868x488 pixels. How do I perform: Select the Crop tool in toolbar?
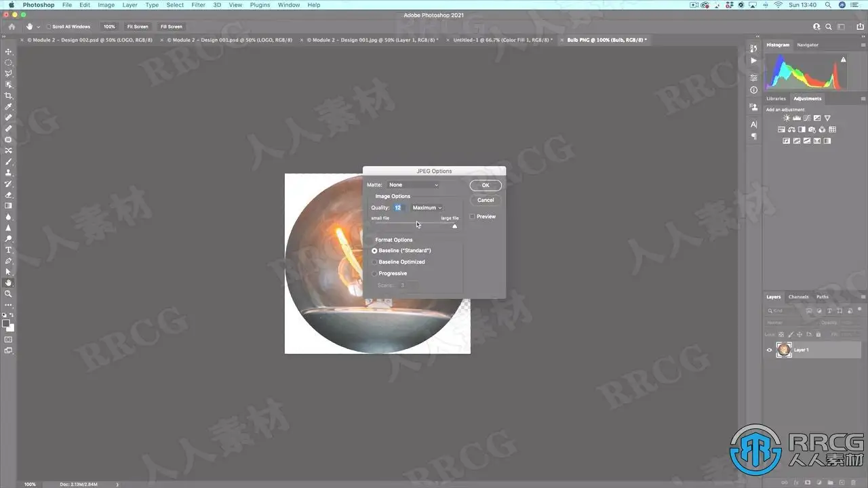tap(9, 96)
